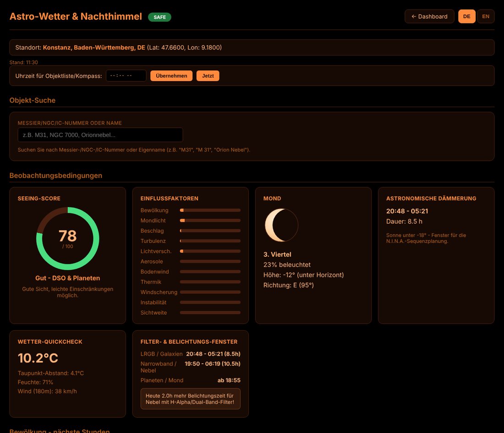Image resolution: width=504 pixels, height=433 pixels.
Task: Click the Planeten / Mond 'ab 18:55' value
Action: pos(229,380)
